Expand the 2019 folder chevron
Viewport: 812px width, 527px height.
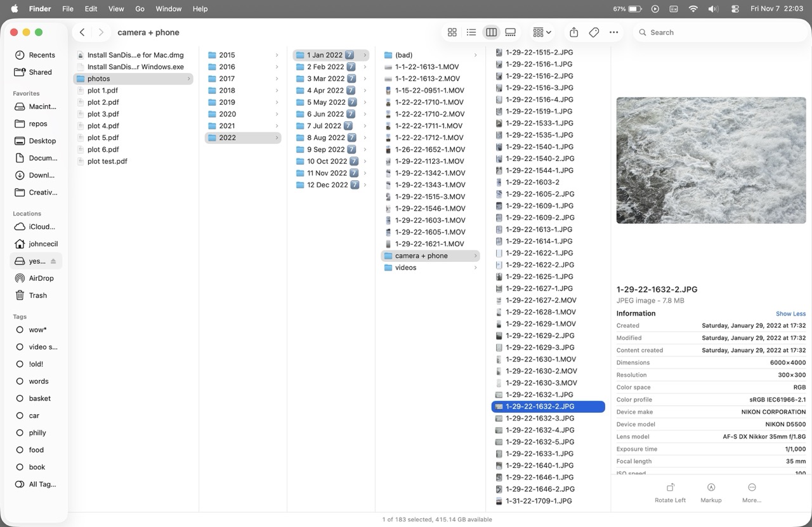click(277, 102)
